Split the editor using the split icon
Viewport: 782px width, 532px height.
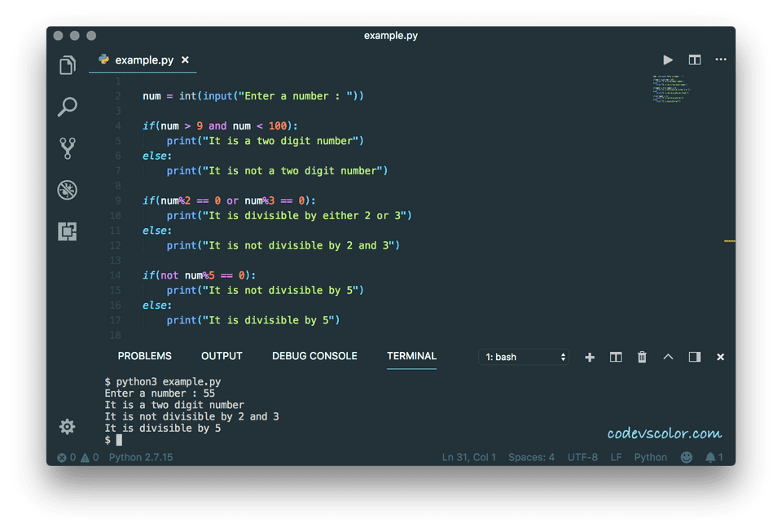[x=694, y=59]
